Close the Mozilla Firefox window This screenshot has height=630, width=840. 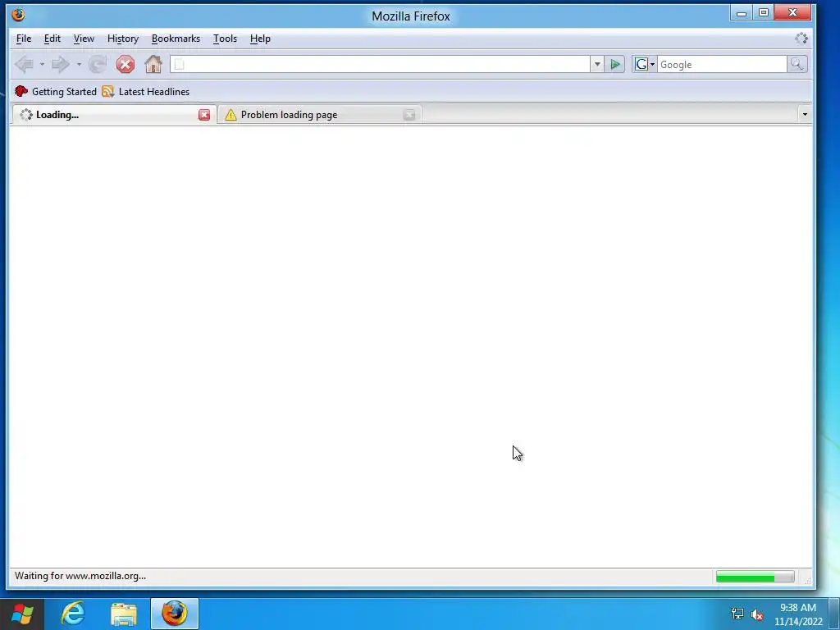(x=793, y=13)
